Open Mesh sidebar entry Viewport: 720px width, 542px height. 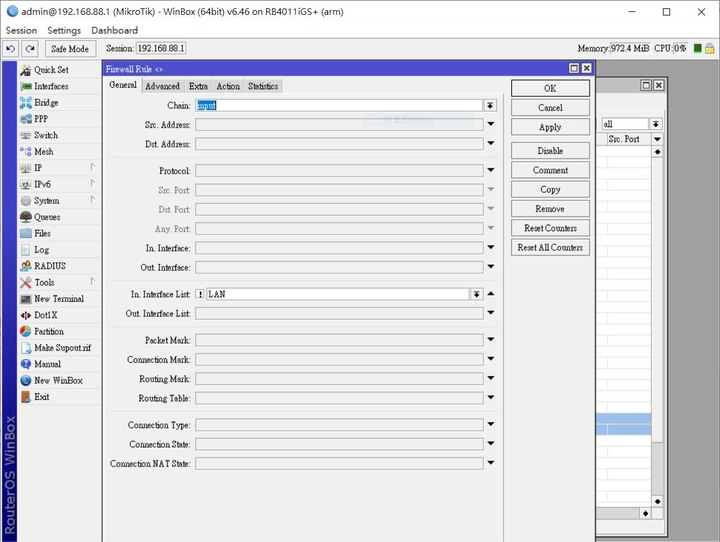pos(44,152)
